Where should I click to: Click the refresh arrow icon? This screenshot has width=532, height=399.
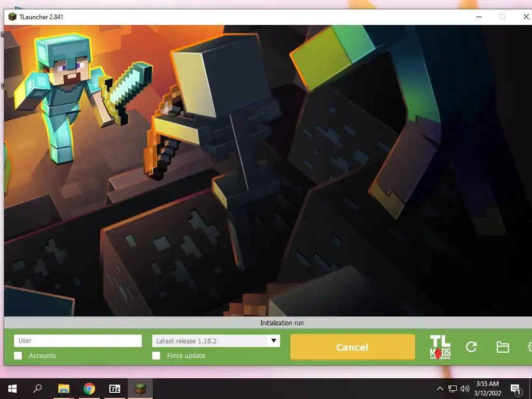(x=471, y=347)
